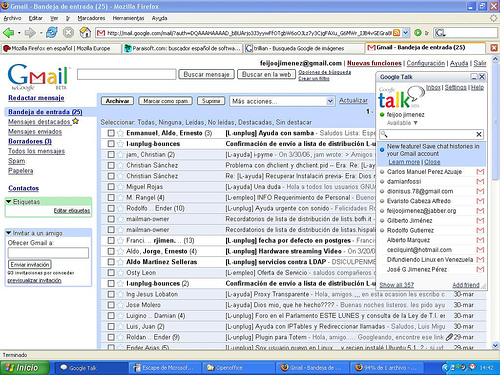Open the Archivo menu
This screenshot has width=500, height=375.
click(12, 18)
